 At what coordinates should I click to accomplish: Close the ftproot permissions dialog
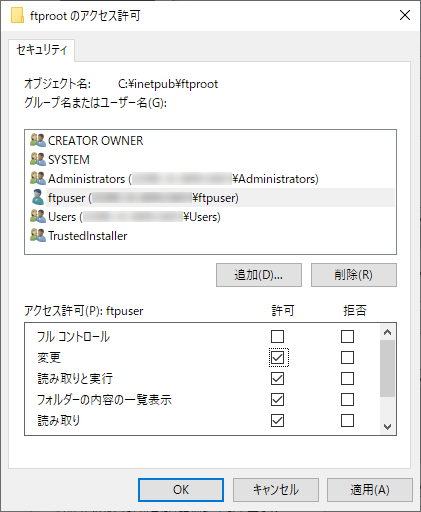[x=405, y=15]
